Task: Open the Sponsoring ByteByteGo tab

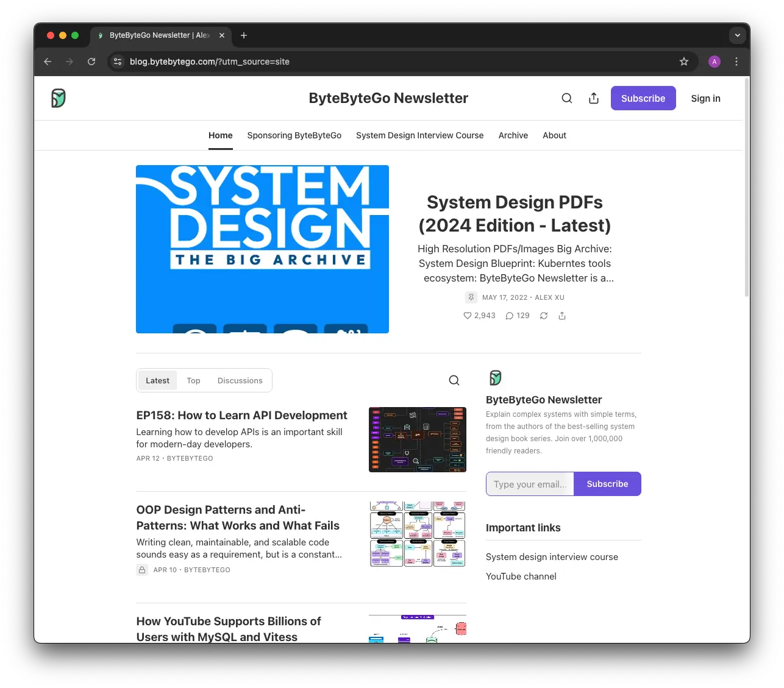Action: point(294,135)
